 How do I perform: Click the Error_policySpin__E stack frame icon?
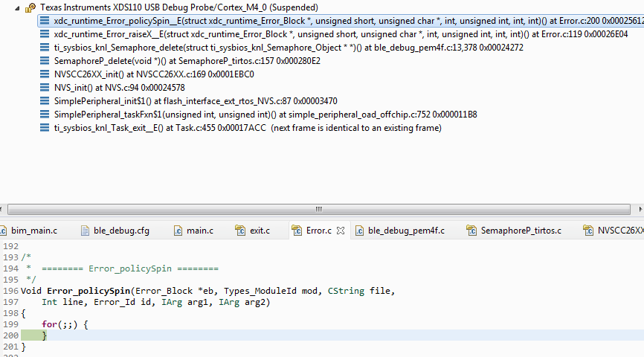(x=45, y=21)
